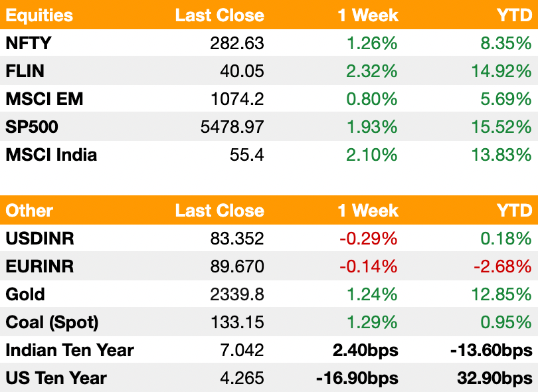Click EURINR YTD value -2.68%
Viewport: 538px width, 392px height.
(x=503, y=266)
